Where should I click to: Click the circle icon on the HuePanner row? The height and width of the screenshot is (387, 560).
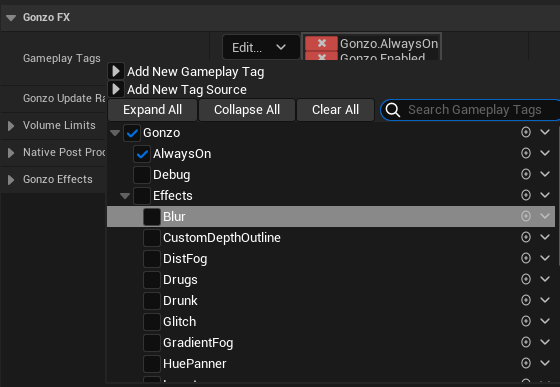coord(526,363)
